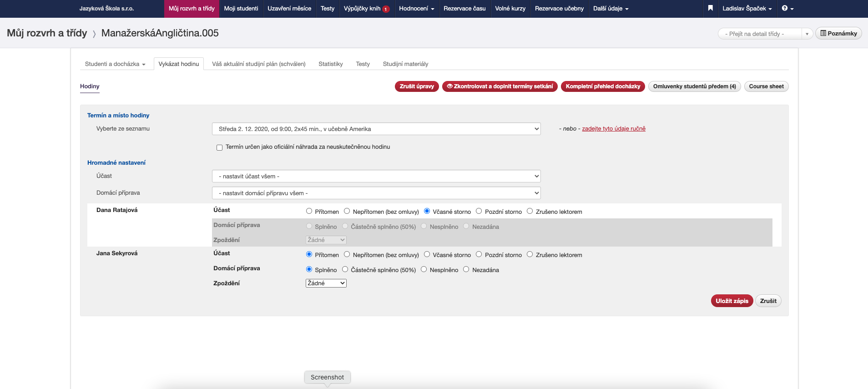
Task: Open Rezervace učebny
Action: pos(559,9)
